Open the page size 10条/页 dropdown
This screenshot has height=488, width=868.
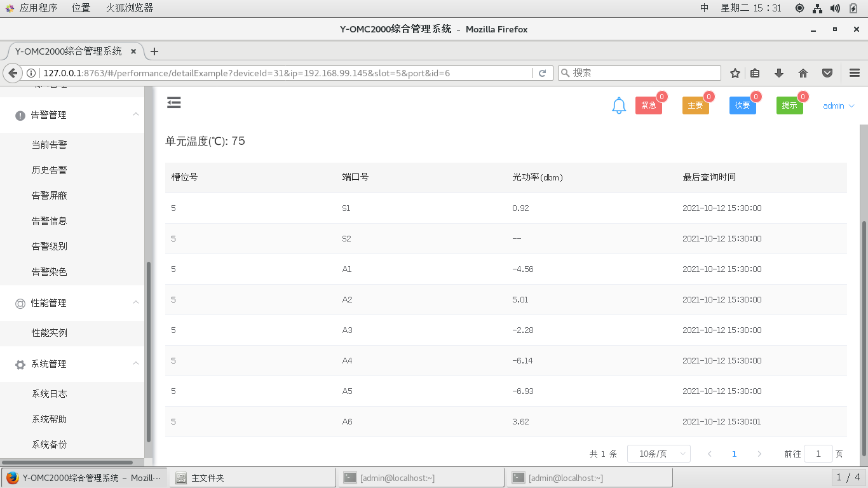point(658,454)
